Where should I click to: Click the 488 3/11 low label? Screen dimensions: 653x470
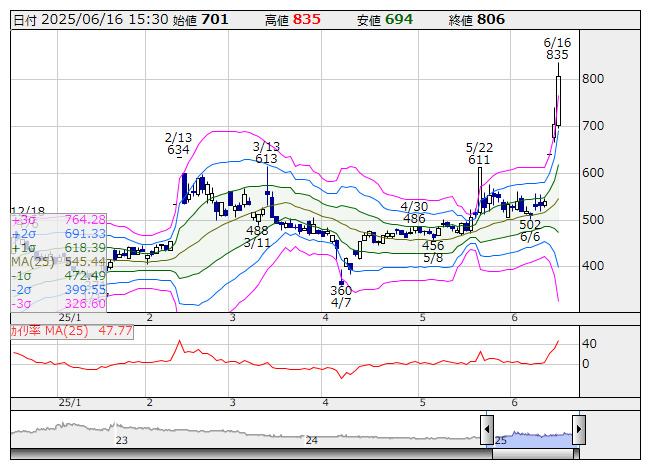click(257, 236)
